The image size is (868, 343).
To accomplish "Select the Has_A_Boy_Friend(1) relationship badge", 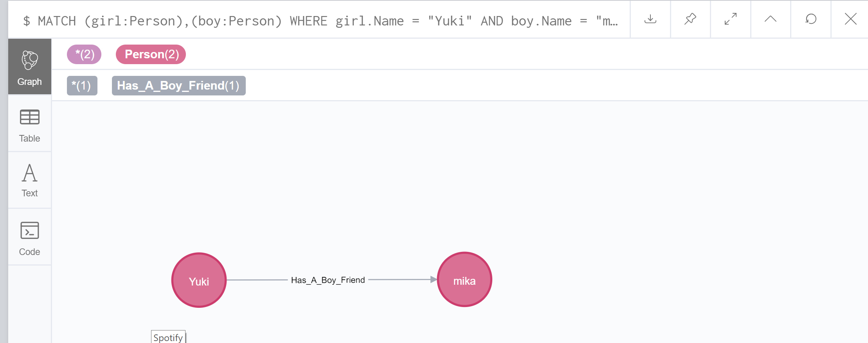I will click(x=179, y=86).
